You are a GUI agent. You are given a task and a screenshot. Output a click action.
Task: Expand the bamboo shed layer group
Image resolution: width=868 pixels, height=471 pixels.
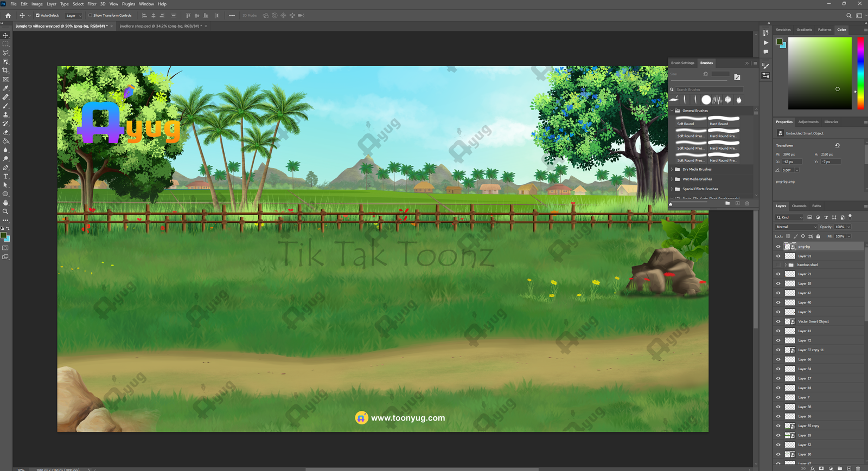click(785, 265)
